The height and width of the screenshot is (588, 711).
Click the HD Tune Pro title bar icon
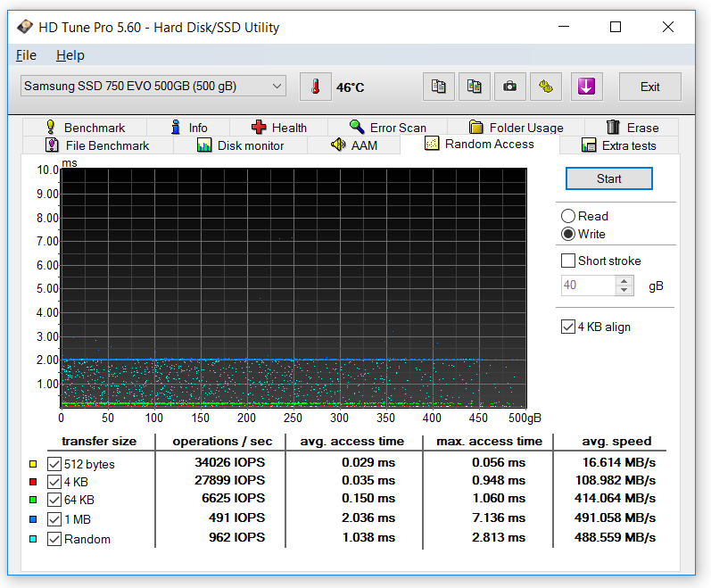(25, 27)
